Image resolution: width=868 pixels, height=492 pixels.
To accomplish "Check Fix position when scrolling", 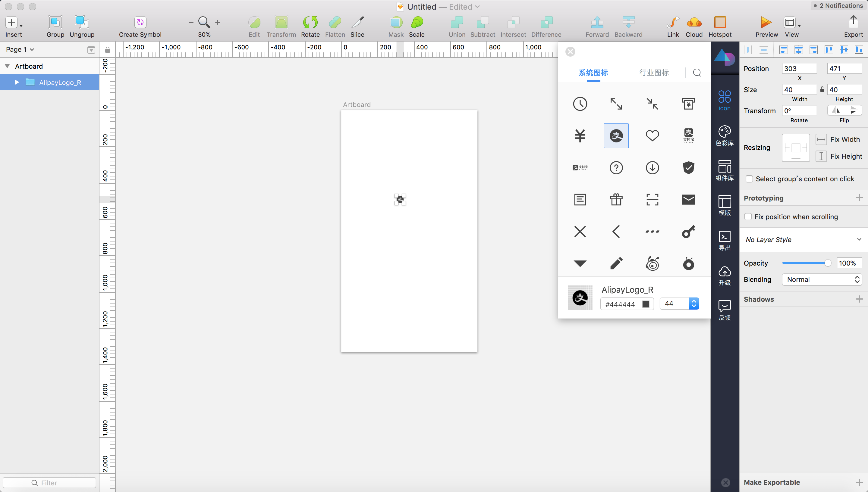I will click(748, 217).
